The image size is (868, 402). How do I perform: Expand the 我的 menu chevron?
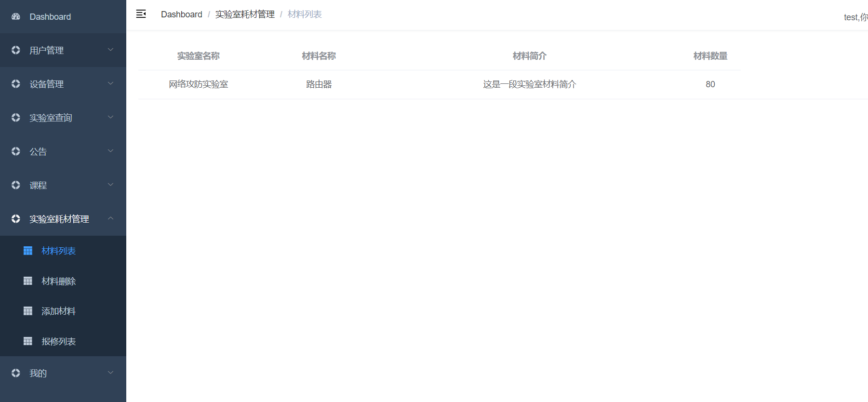click(110, 373)
